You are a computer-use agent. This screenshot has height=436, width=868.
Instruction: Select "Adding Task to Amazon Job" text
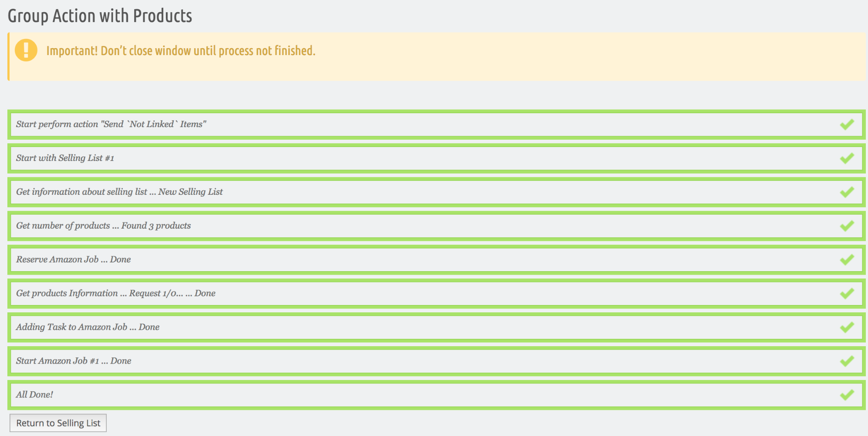[x=72, y=327]
